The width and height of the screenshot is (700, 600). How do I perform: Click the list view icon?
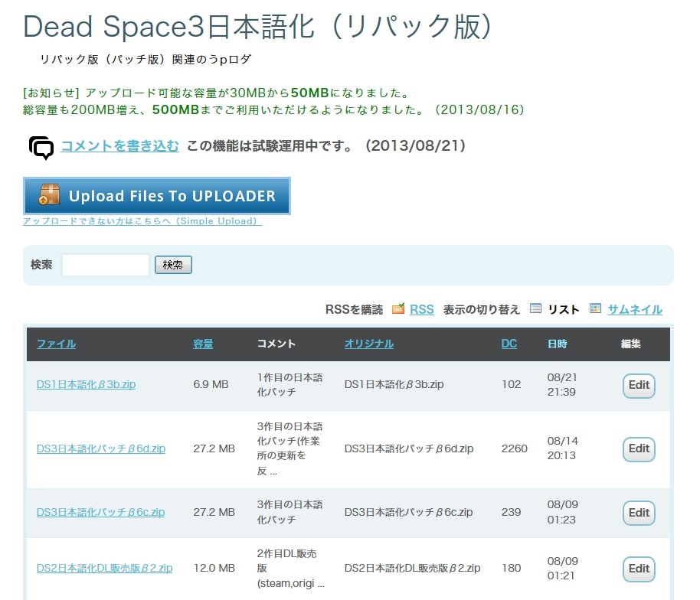pos(535,308)
